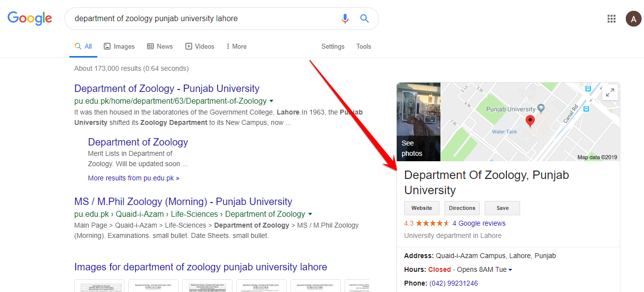
Task: Switch to the News tab
Action: click(160, 46)
